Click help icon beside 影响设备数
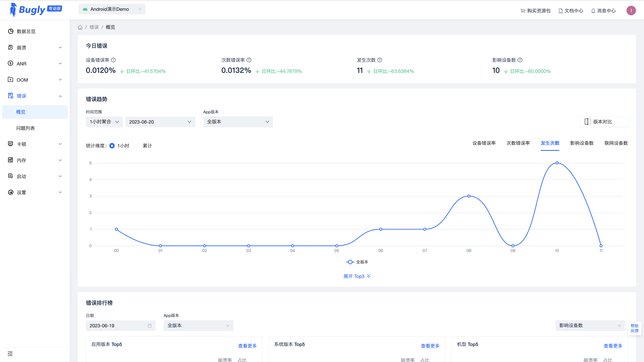The image size is (644, 362). (520, 60)
